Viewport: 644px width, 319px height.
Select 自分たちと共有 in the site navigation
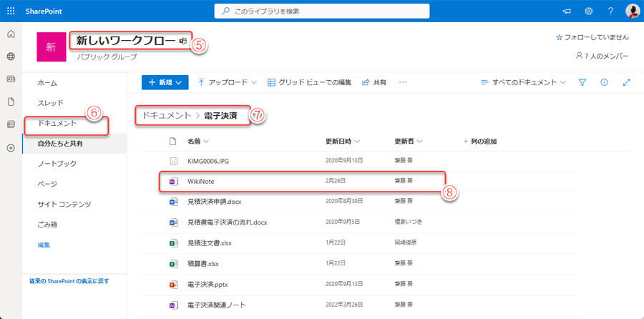(x=60, y=144)
